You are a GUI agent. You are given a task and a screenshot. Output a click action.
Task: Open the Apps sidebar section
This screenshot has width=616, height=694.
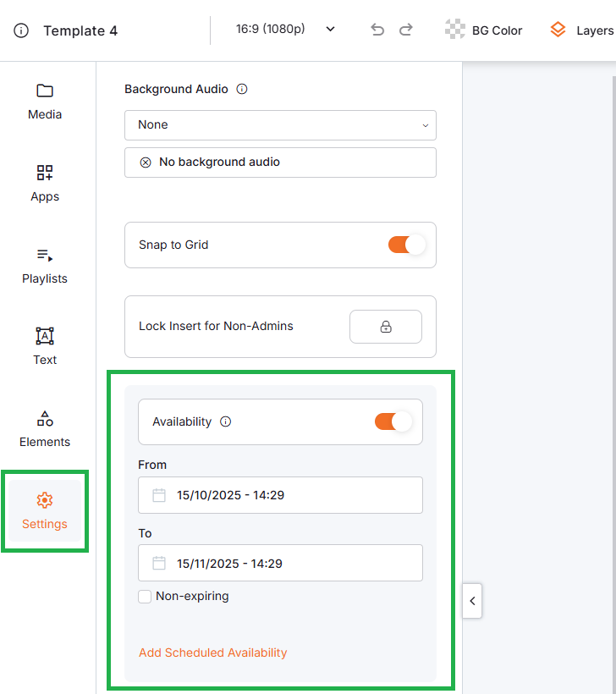point(45,184)
